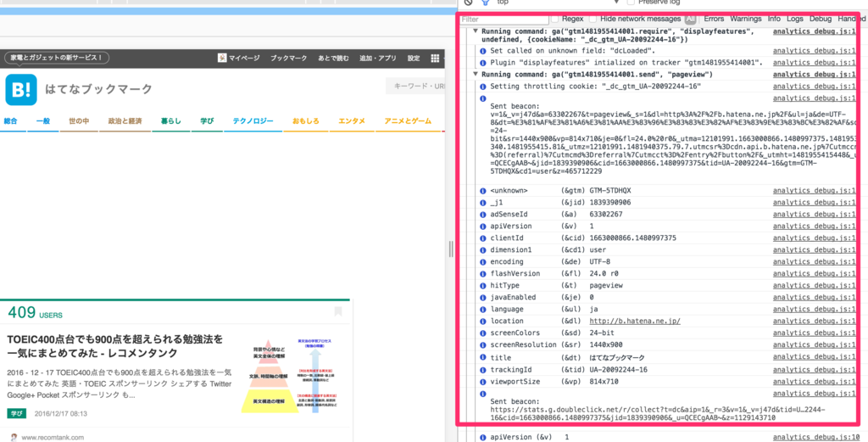Filter console by Info
The image size is (868, 442).
coord(774,19)
